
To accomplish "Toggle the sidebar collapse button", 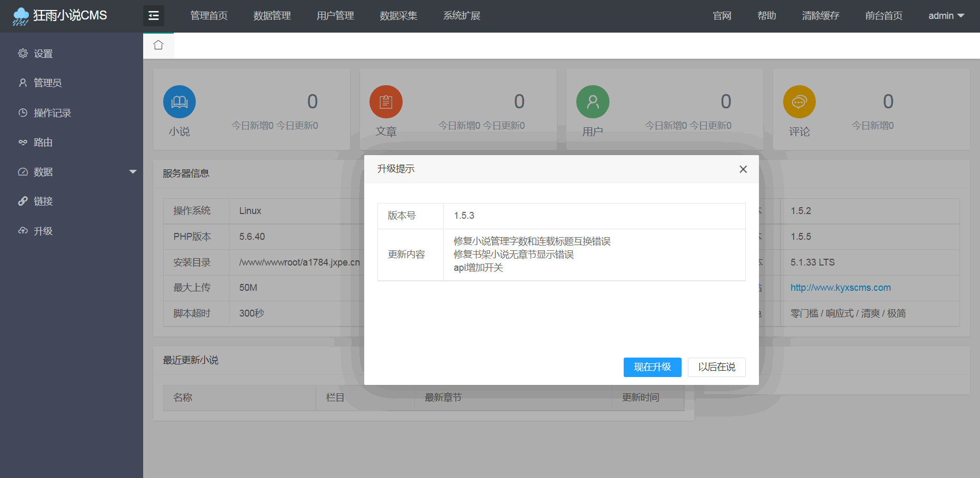I will [x=154, y=16].
